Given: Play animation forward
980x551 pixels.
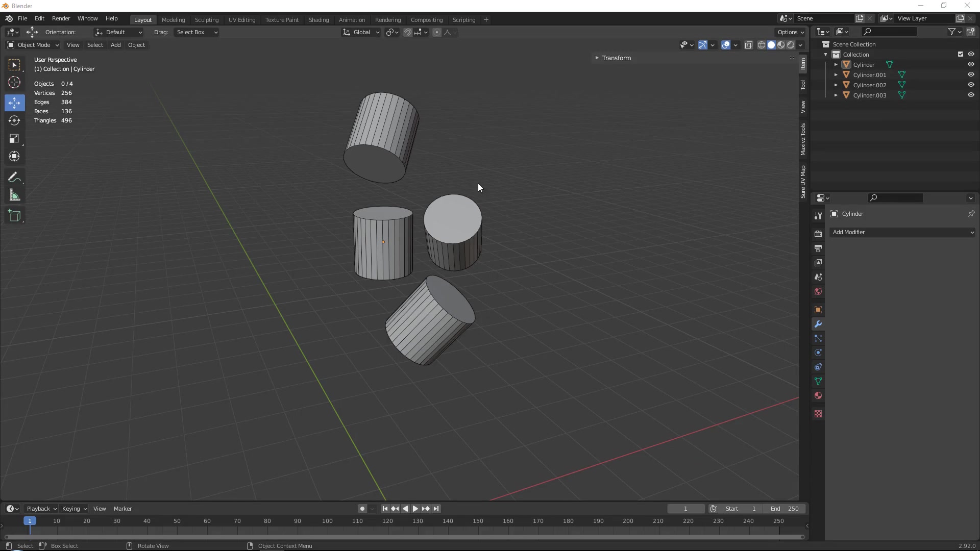Looking at the screenshot, I should 415,509.
